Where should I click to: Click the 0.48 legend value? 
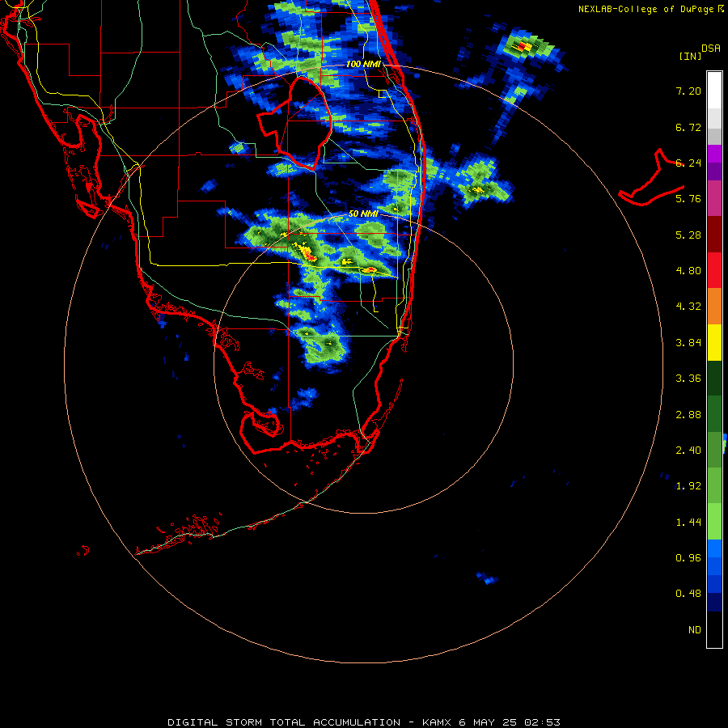pos(688,594)
